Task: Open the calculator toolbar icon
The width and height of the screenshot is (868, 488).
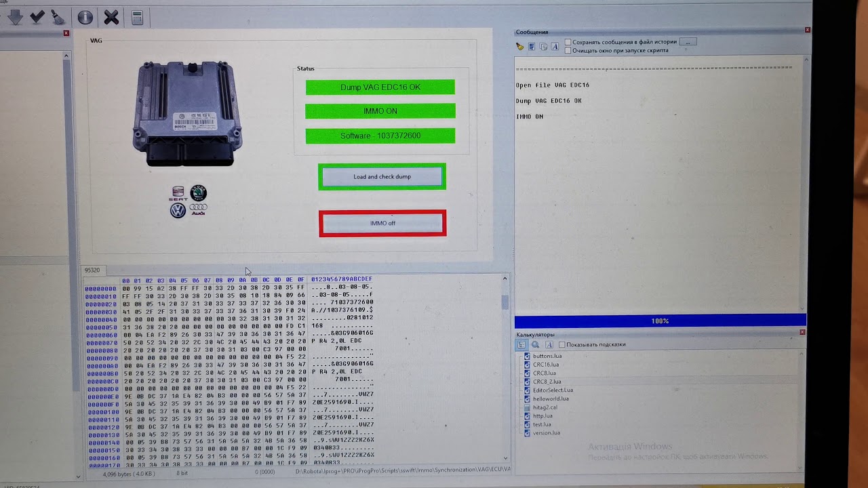Action: coord(137,18)
